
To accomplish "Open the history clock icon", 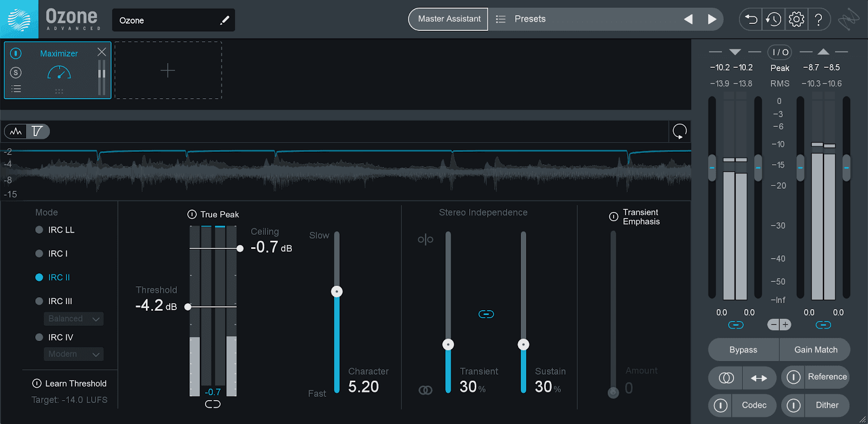I will (774, 20).
